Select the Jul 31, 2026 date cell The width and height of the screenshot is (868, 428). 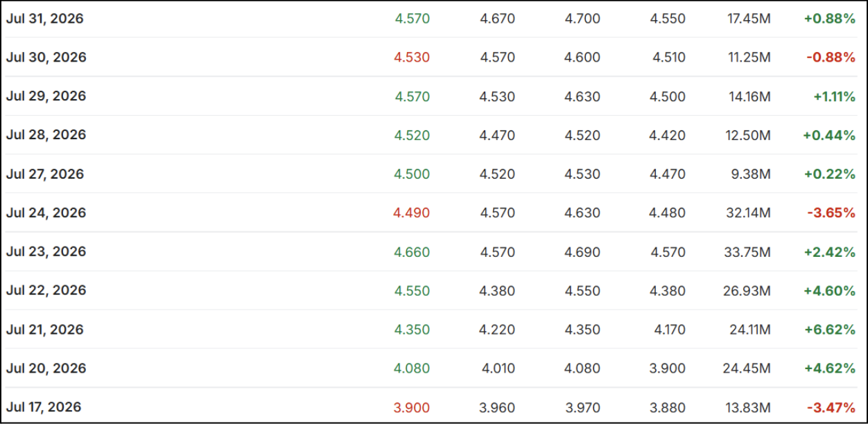click(44, 19)
